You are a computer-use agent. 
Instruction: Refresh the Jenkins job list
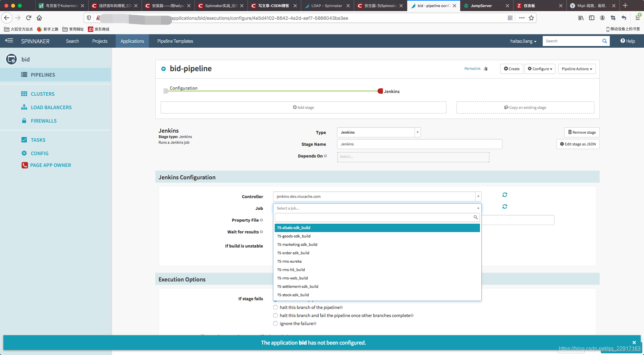click(x=504, y=207)
